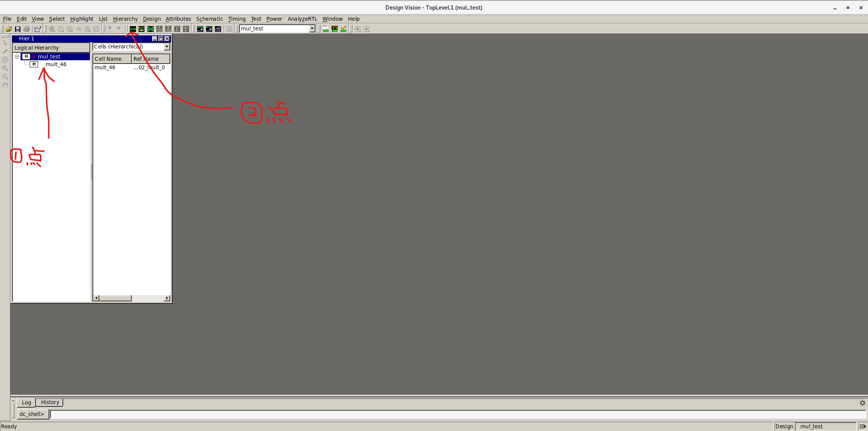Switch to the History tab
This screenshot has height=431, width=868.
point(50,402)
